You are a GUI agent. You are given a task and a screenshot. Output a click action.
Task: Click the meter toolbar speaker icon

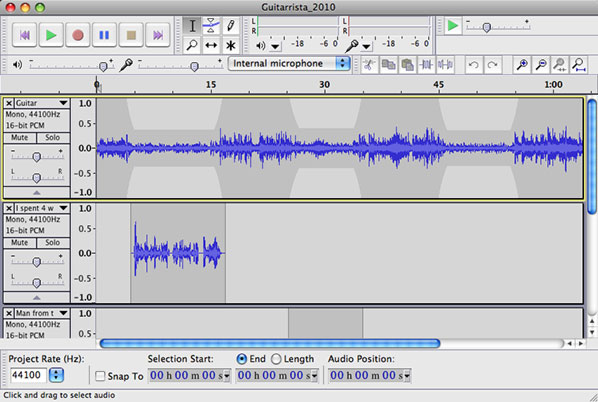260,46
